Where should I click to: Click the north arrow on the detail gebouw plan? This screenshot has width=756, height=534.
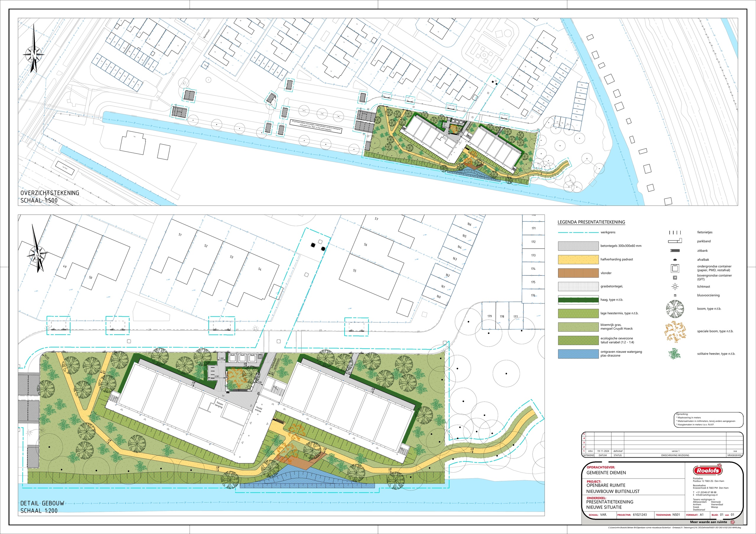(38, 249)
